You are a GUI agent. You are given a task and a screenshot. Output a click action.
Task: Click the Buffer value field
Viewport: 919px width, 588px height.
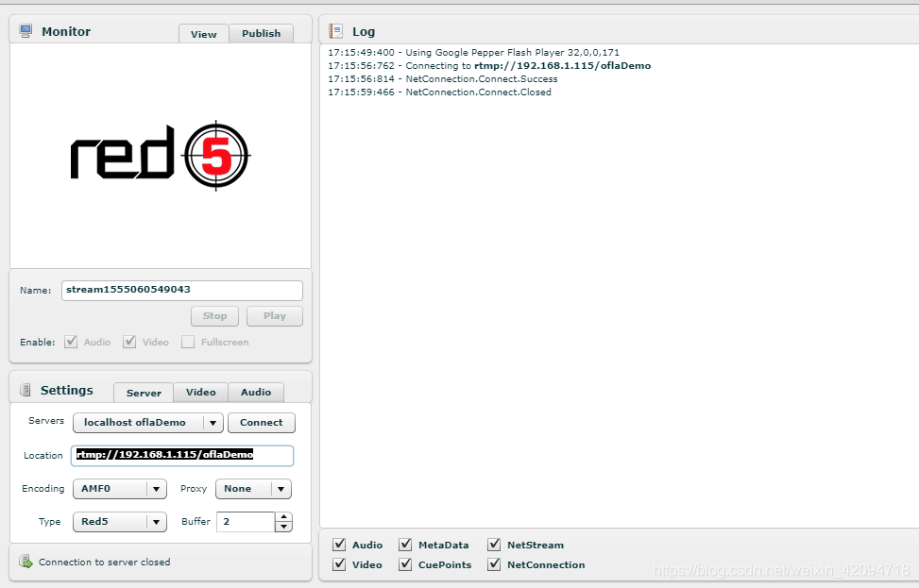tap(246, 522)
